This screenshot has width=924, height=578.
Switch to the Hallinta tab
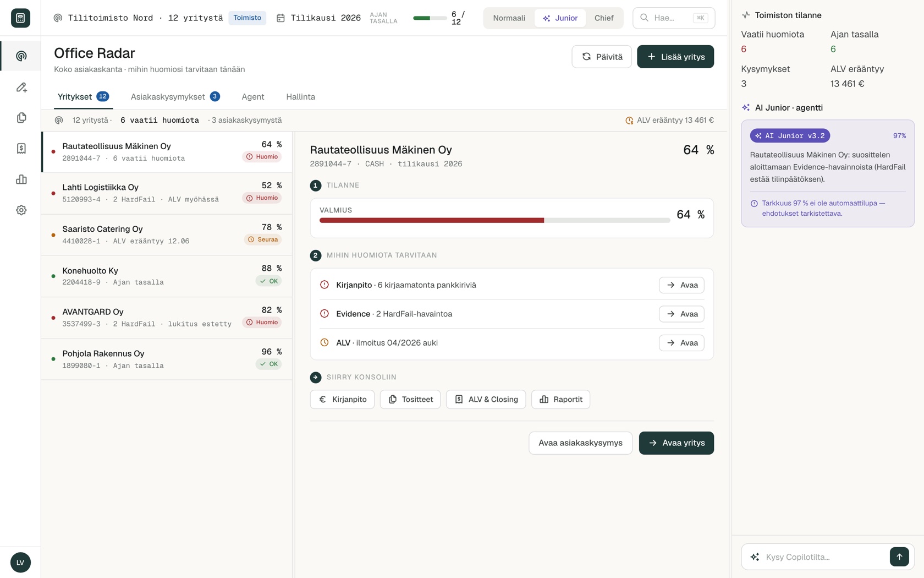click(300, 97)
